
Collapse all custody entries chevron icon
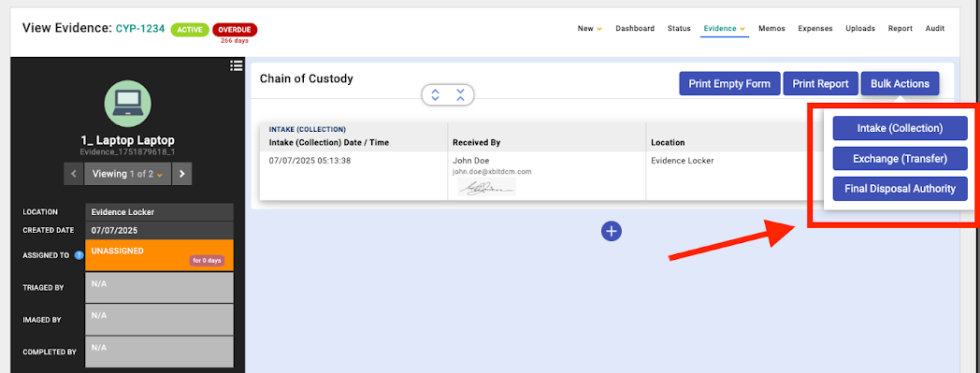(461, 95)
